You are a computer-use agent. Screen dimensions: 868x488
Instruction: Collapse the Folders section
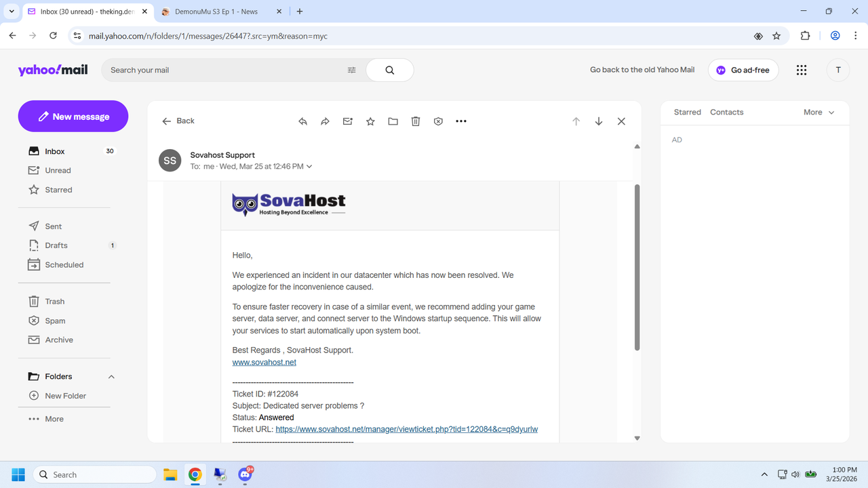click(x=112, y=377)
